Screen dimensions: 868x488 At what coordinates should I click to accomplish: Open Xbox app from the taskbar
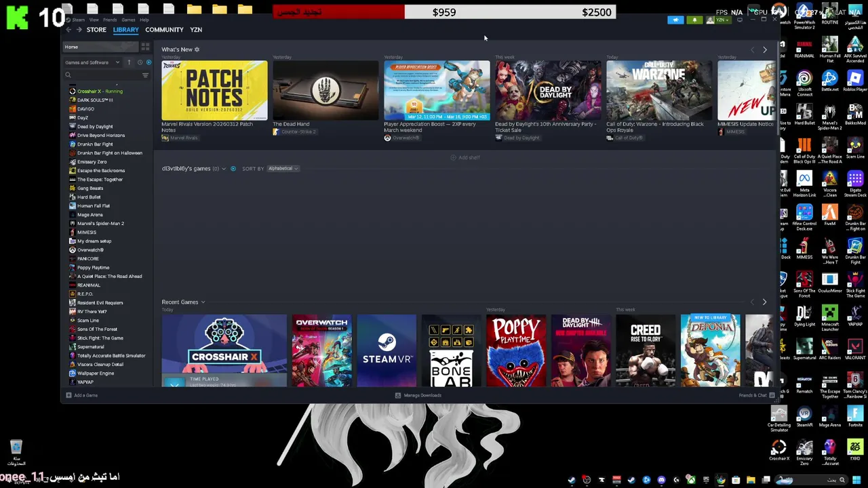690,481
